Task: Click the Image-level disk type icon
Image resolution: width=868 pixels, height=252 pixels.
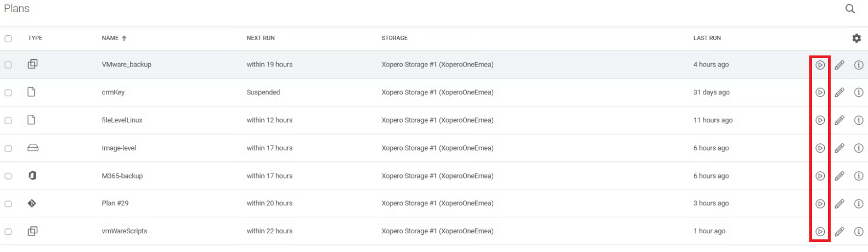Action: (x=33, y=148)
